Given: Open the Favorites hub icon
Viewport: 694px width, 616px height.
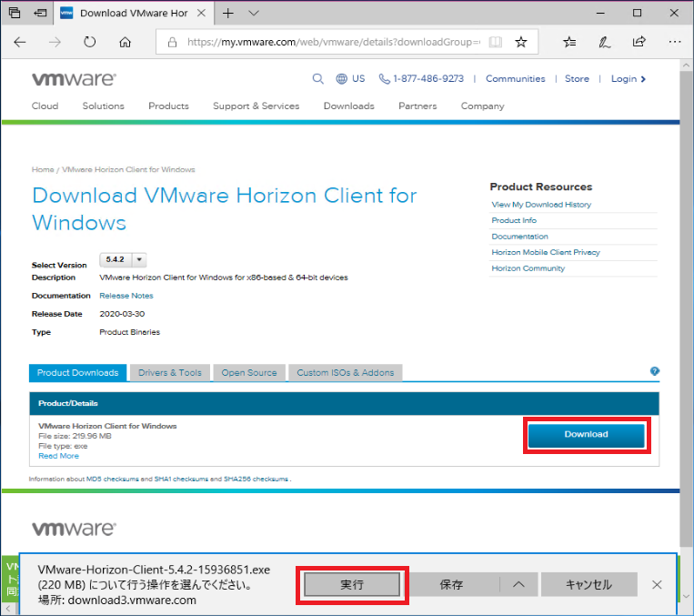Looking at the screenshot, I should pos(569,42).
